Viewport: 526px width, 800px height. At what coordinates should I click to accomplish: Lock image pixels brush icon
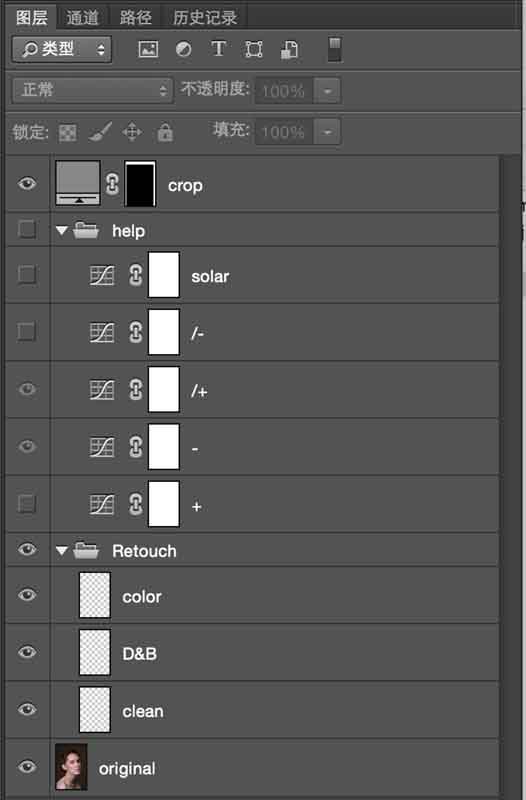(x=100, y=132)
